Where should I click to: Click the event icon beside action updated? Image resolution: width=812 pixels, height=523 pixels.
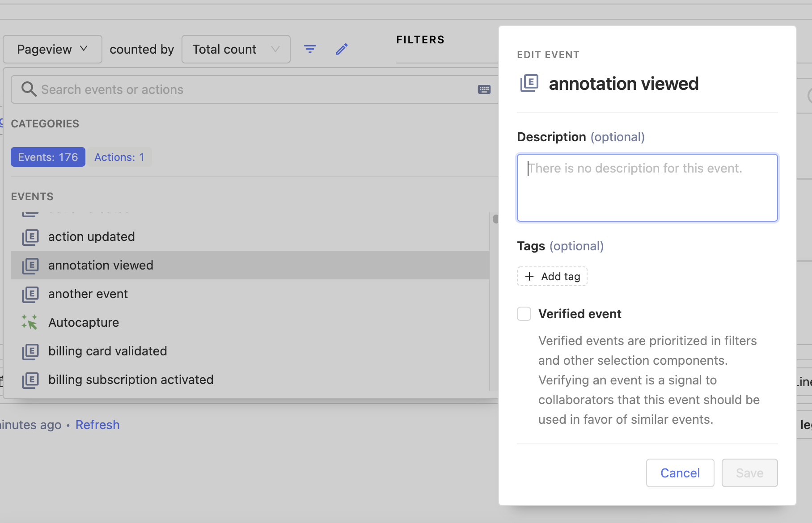coord(30,237)
